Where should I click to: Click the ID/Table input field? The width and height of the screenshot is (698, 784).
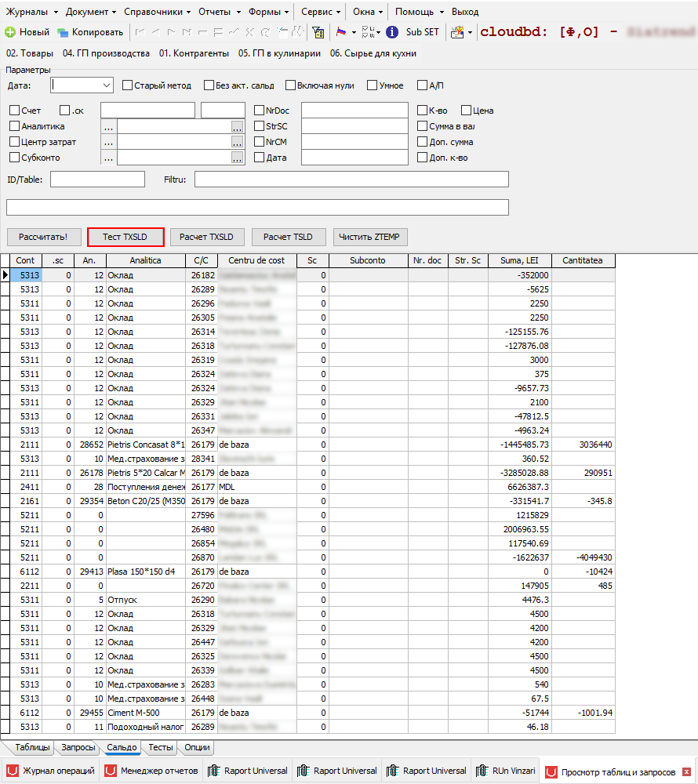pyautogui.click(x=97, y=180)
